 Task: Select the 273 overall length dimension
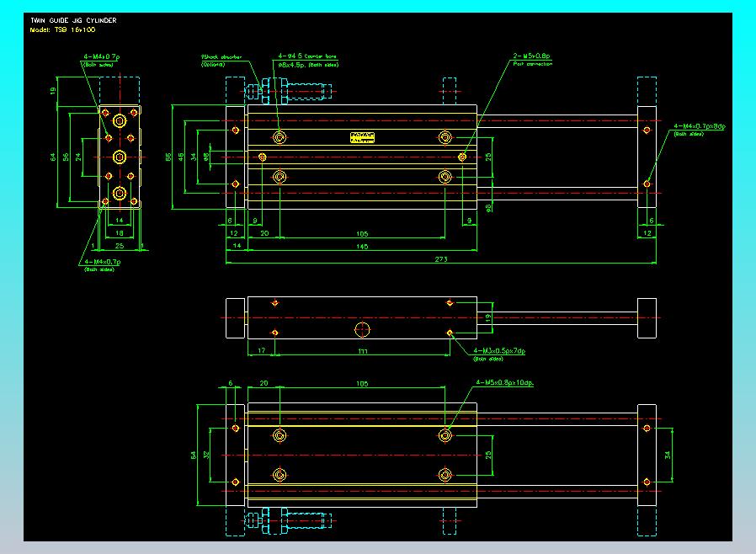pyautogui.click(x=440, y=258)
